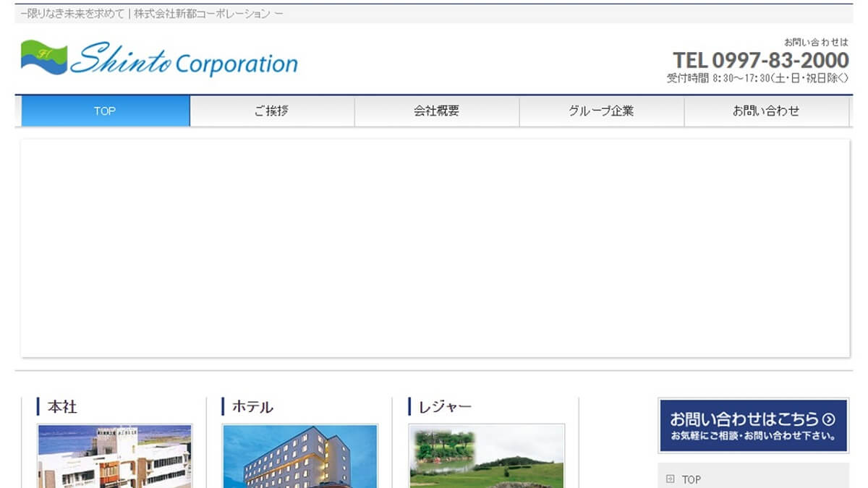Click the レジャー section heading
This screenshot has height=488, width=868.
coord(445,407)
